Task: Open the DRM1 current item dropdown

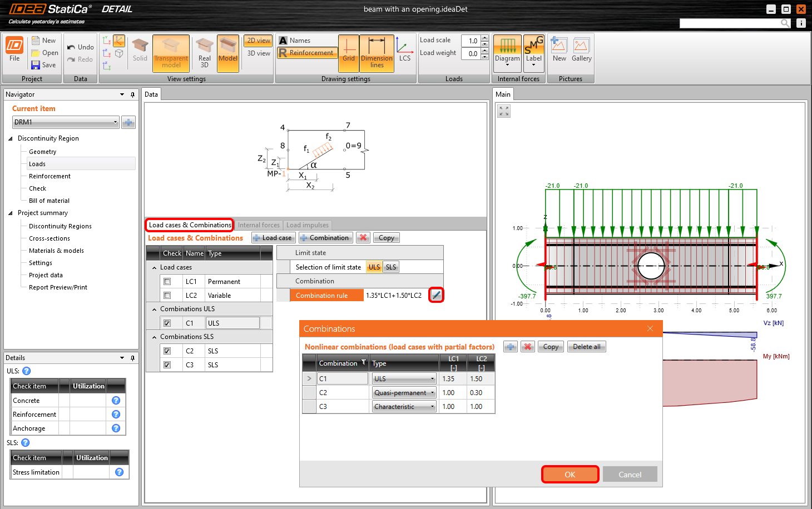Action: pos(115,122)
